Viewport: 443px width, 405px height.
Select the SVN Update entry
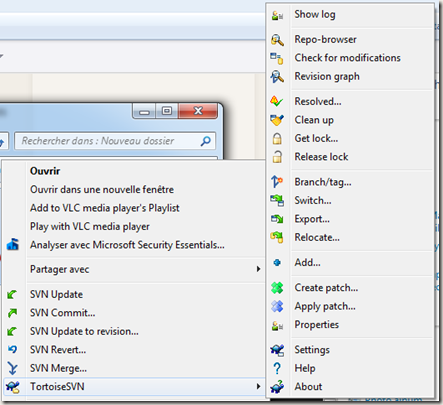coord(56,295)
